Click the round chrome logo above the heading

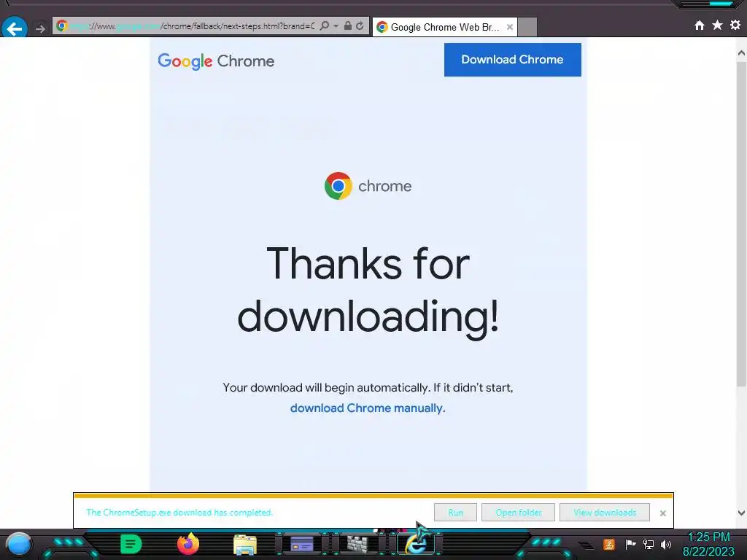point(338,186)
